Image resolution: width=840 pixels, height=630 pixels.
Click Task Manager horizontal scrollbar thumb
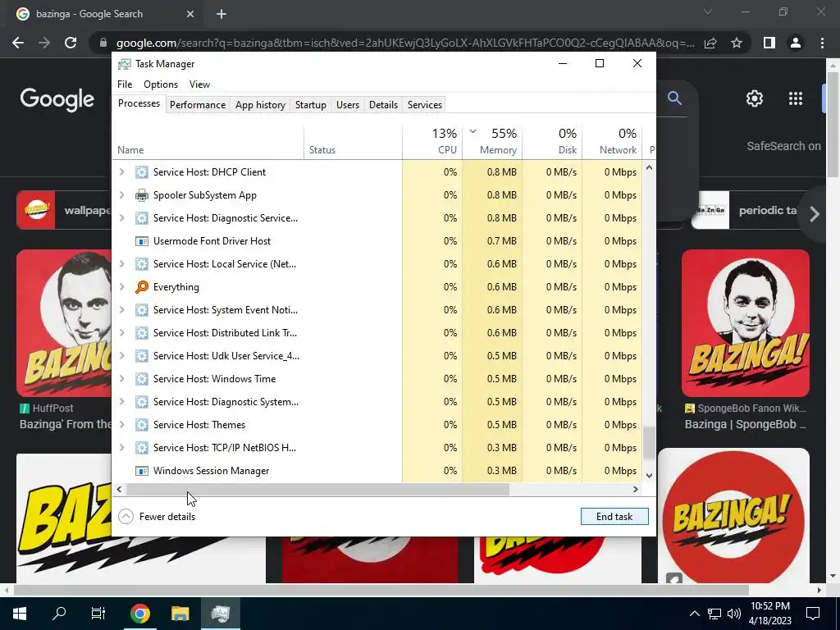click(317, 489)
